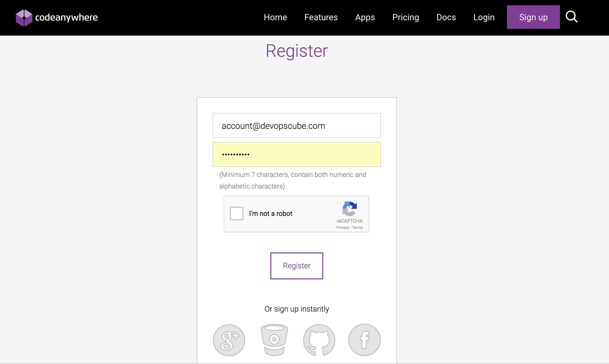Screen dimensions: 609x364
Task: Focus the password input field
Action: [x=297, y=154]
